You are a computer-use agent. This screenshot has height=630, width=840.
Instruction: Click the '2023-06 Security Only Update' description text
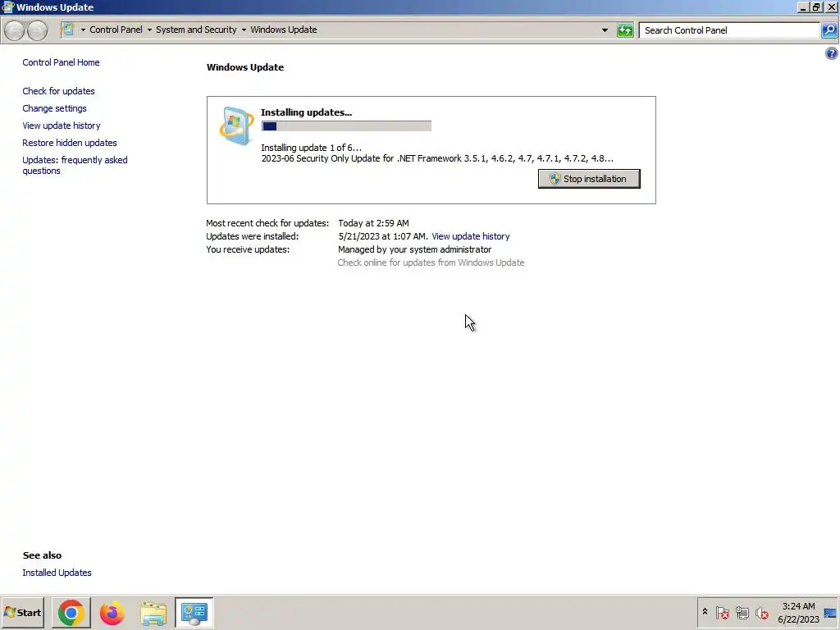pos(437,158)
